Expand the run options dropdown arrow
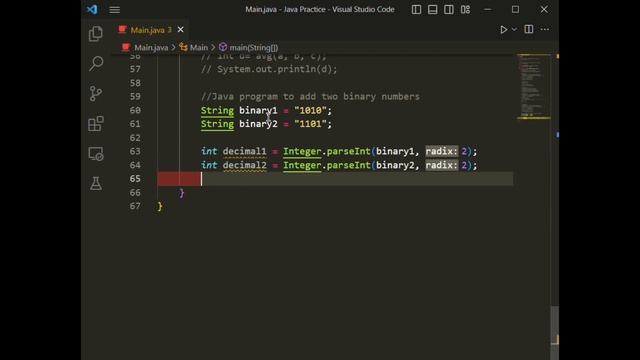640x360 pixels. tap(514, 29)
